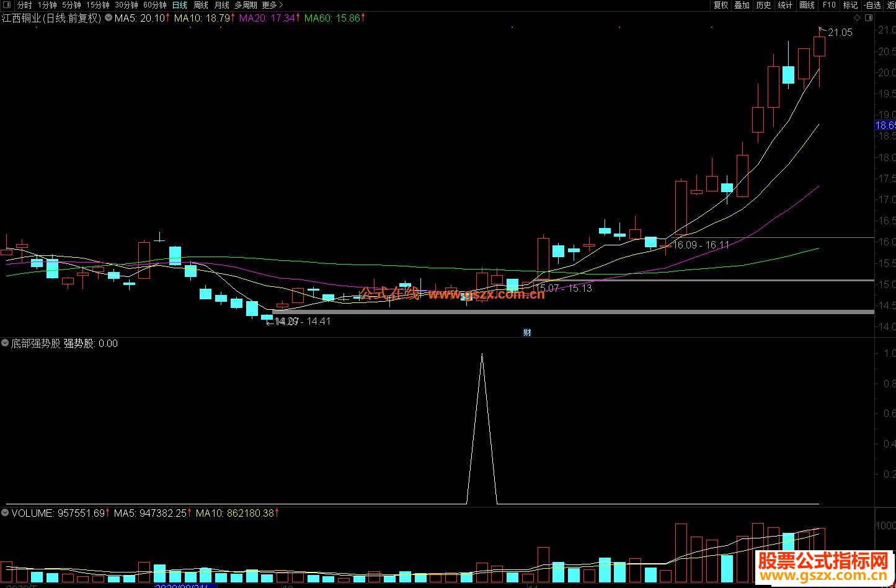Click the 标记 mark button
The image size is (896, 588).
tap(850, 5)
